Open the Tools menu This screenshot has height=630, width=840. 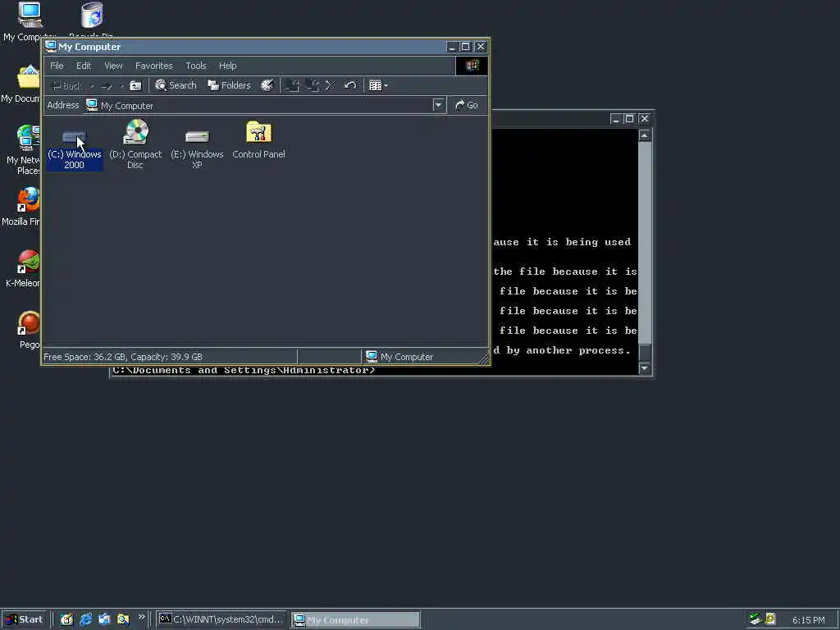pyautogui.click(x=195, y=66)
